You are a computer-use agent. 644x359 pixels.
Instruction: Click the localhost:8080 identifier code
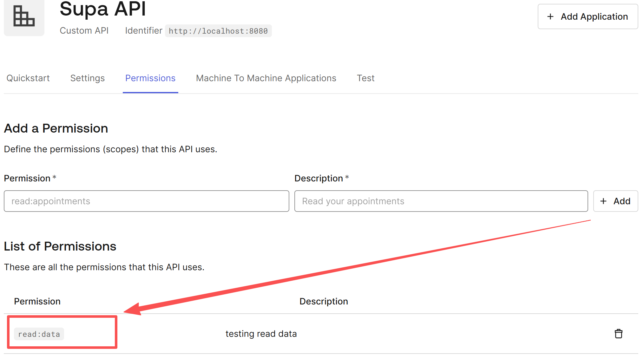point(218,31)
